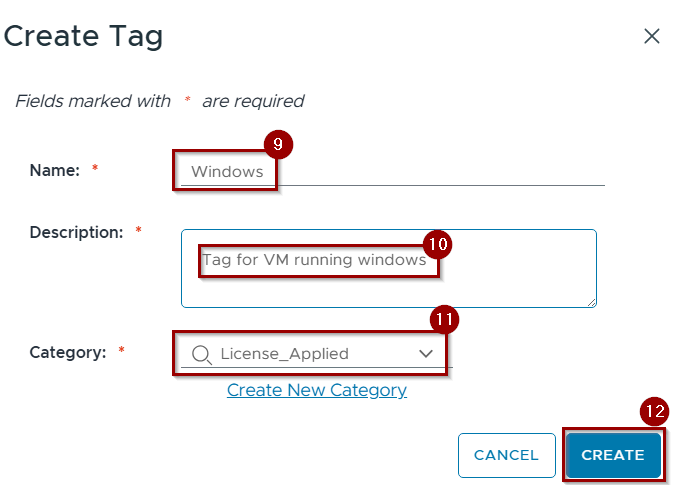Expand the Category dropdown chevron

click(x=427, y=354)
